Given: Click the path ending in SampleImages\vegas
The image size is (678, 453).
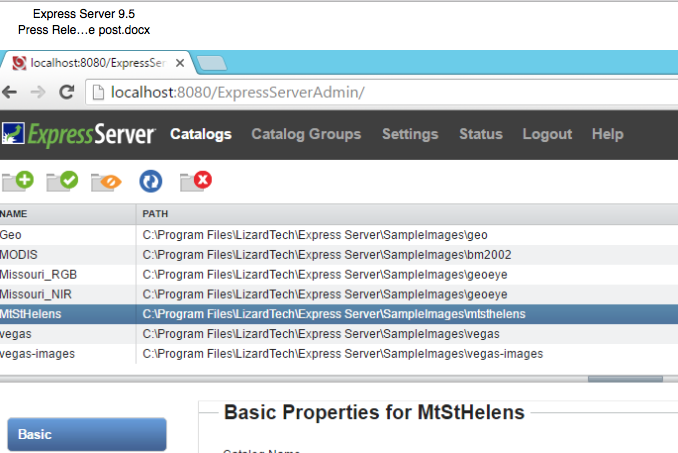Looking at the screenshot, I should pos(321,334).
